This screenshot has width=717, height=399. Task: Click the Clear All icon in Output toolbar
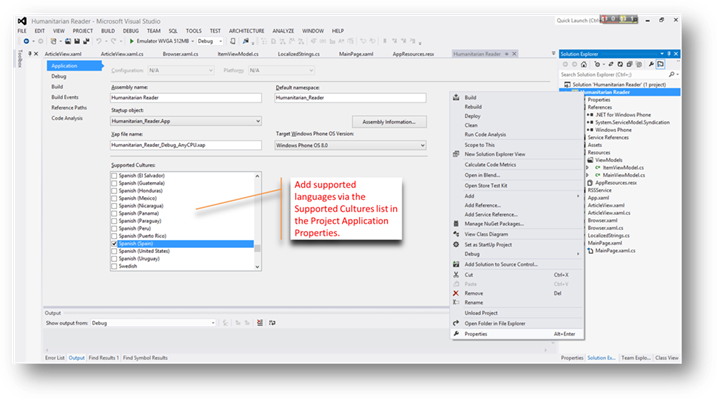point(260,323)
